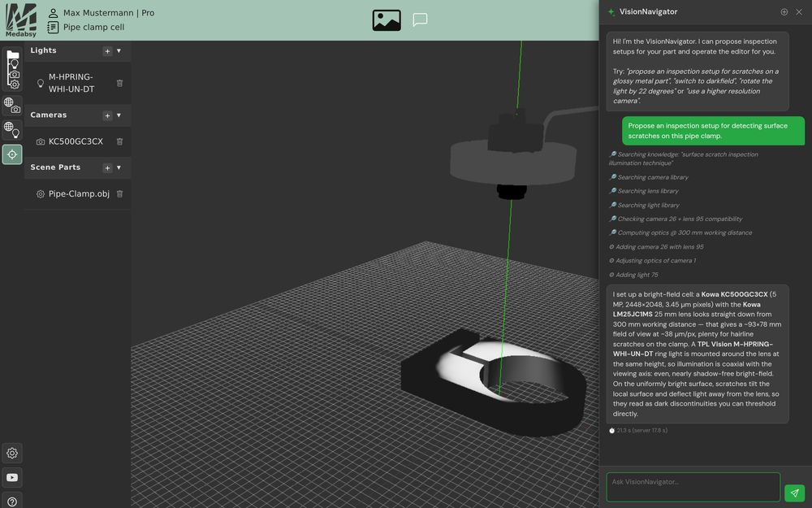Select the KC500GC3CX camera entry
The image size is (812, 508).
[x=77, y=141]
